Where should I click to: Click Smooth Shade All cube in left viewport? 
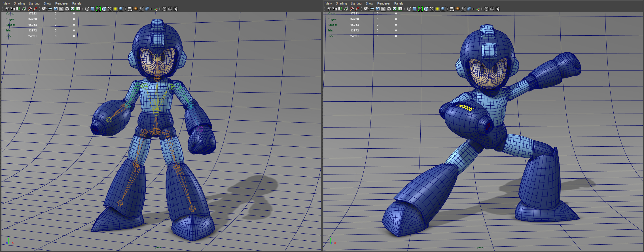click(93, 9)
